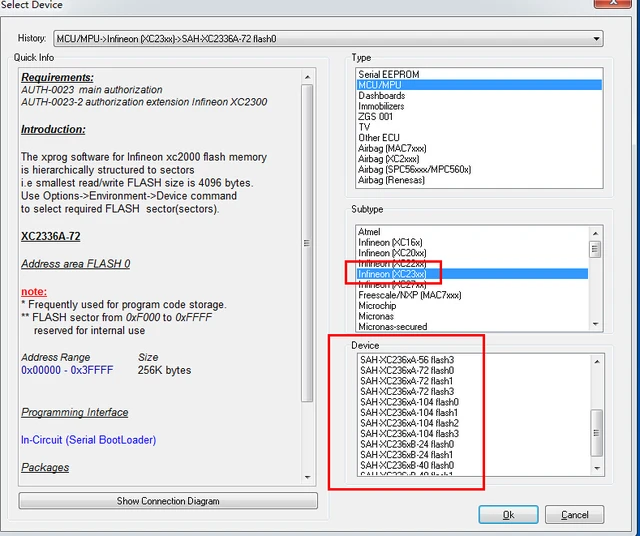Screen dimensions: 640x536
Task: Click Subtype list scroll down arrow
Action: coord(595,324)
